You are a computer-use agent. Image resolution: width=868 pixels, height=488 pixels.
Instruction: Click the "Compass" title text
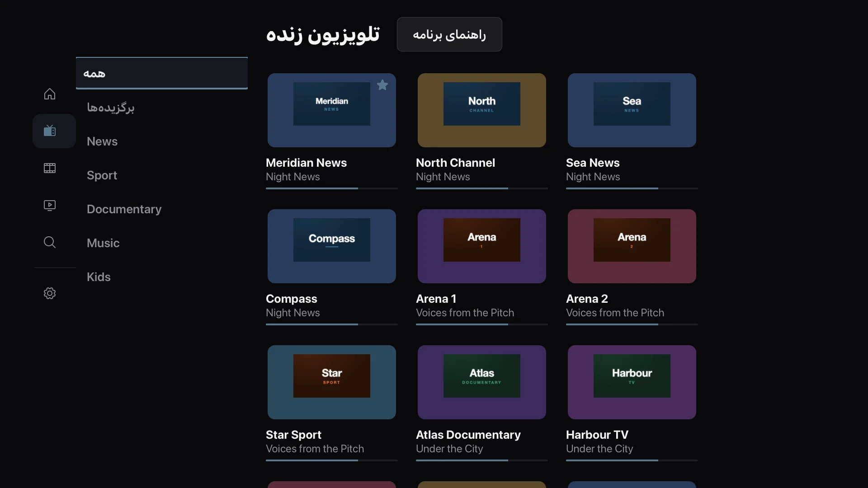point(292,299)
